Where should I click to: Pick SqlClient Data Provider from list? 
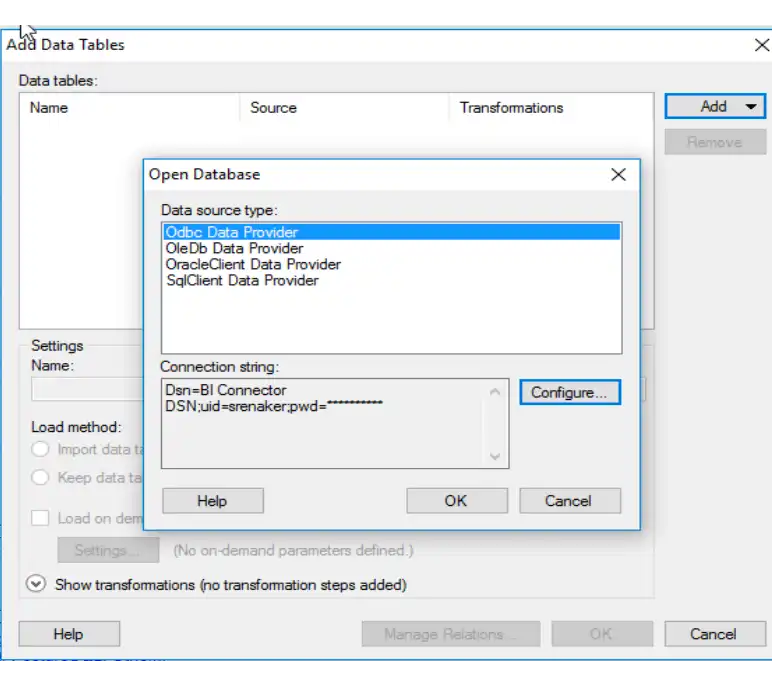pyautogui.click(x=242, y=280)
